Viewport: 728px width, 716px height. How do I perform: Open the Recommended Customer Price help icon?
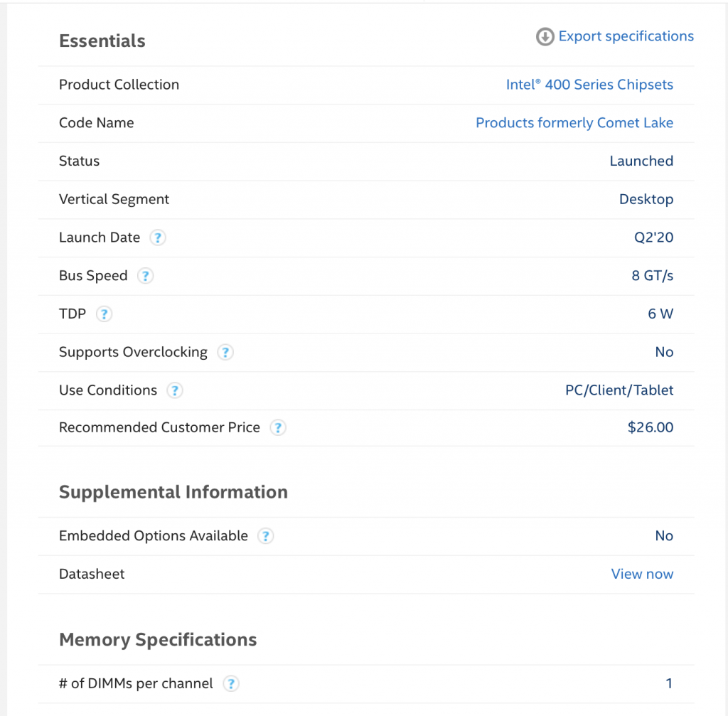[x=278, y=428]
